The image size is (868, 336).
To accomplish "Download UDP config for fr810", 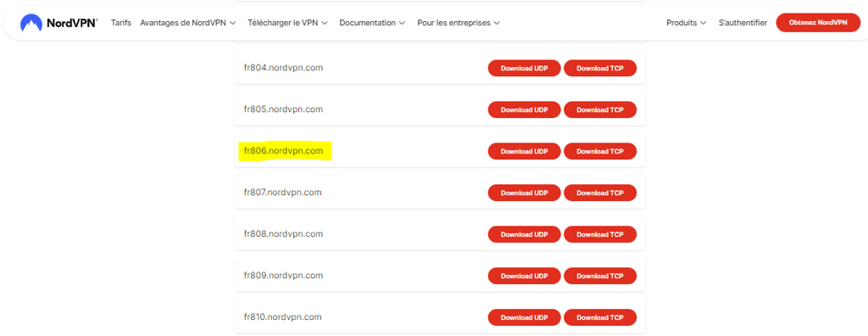I will [524, 317].
